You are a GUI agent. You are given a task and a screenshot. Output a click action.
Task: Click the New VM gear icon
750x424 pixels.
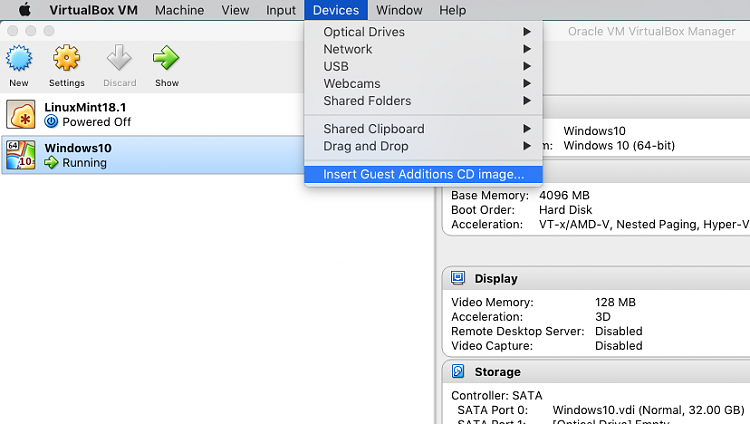coord(19,58)
